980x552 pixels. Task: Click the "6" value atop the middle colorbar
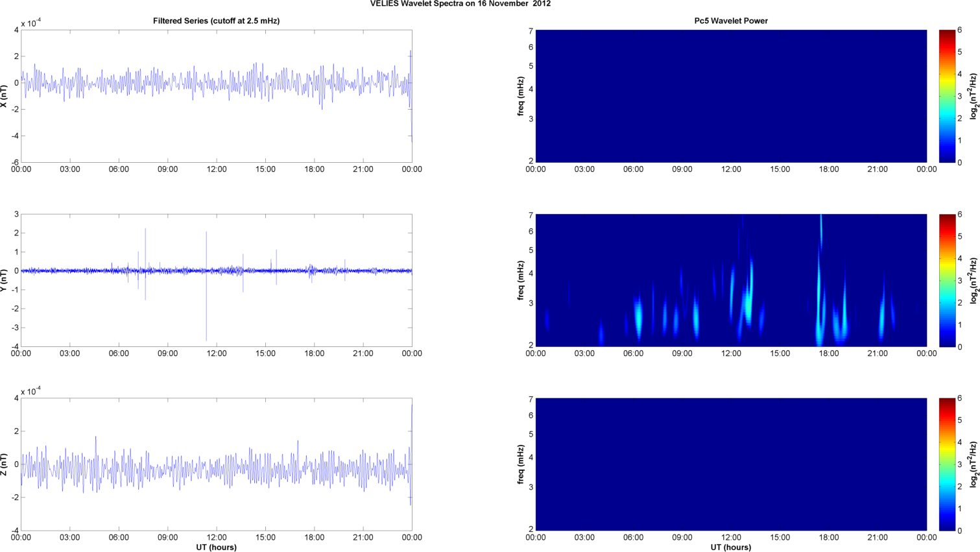pos(960,214)
